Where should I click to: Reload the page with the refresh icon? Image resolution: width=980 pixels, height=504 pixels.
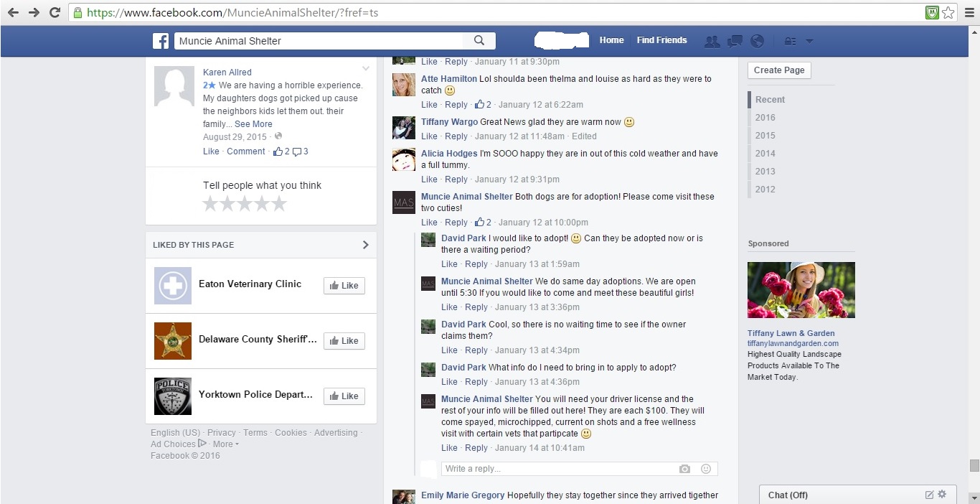pos(55,12)
